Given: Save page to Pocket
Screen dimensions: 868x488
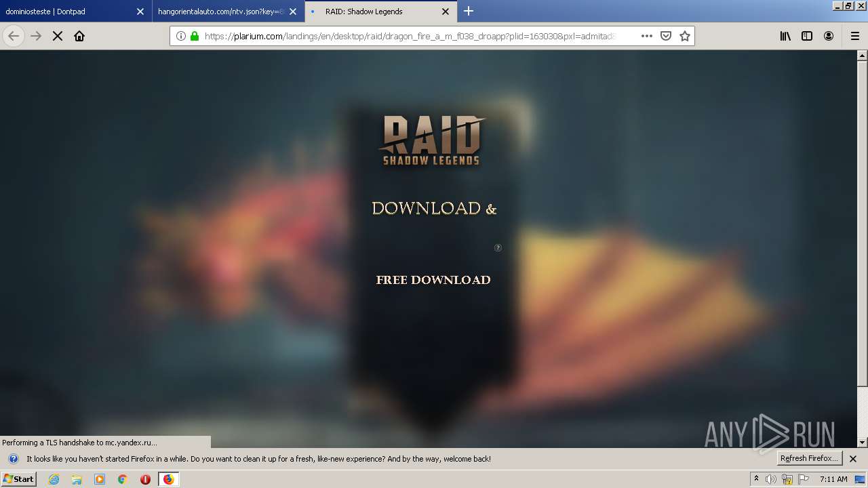Looking at the screenshot, I should pyautogui.click(x=666, y=36).
